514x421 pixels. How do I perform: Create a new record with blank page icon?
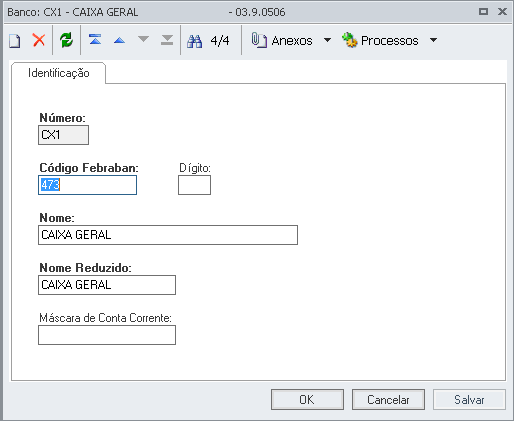(x=15, y=40)
